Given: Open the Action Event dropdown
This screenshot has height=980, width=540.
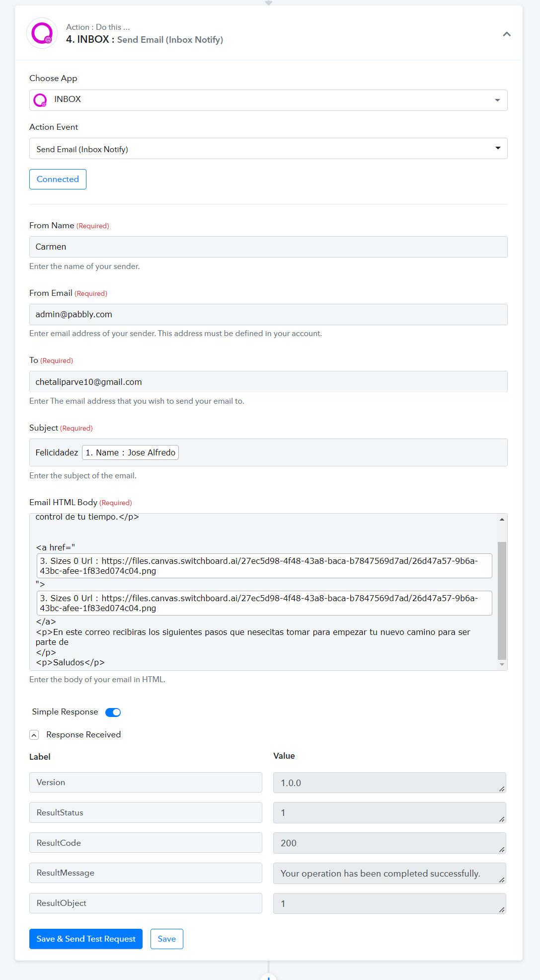Looking at the screenshot, I should (268, 149).
